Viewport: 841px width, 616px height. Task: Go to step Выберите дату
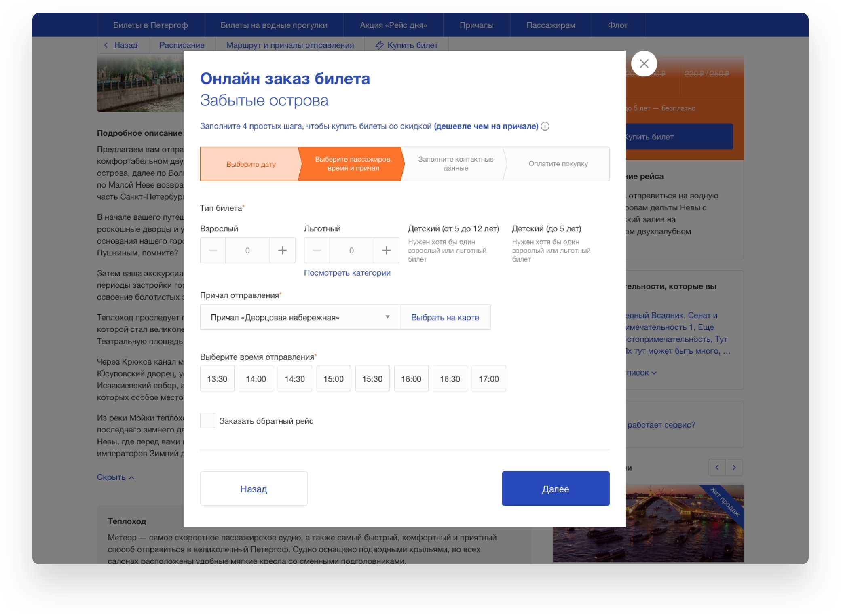pos(251,164)
